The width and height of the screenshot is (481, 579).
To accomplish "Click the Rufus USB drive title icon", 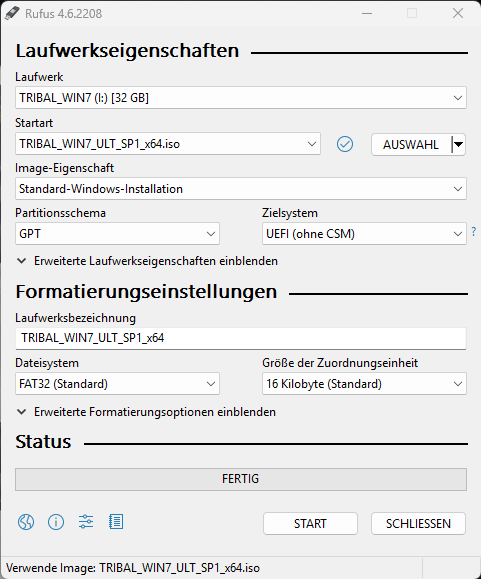I will coord(12,14).
